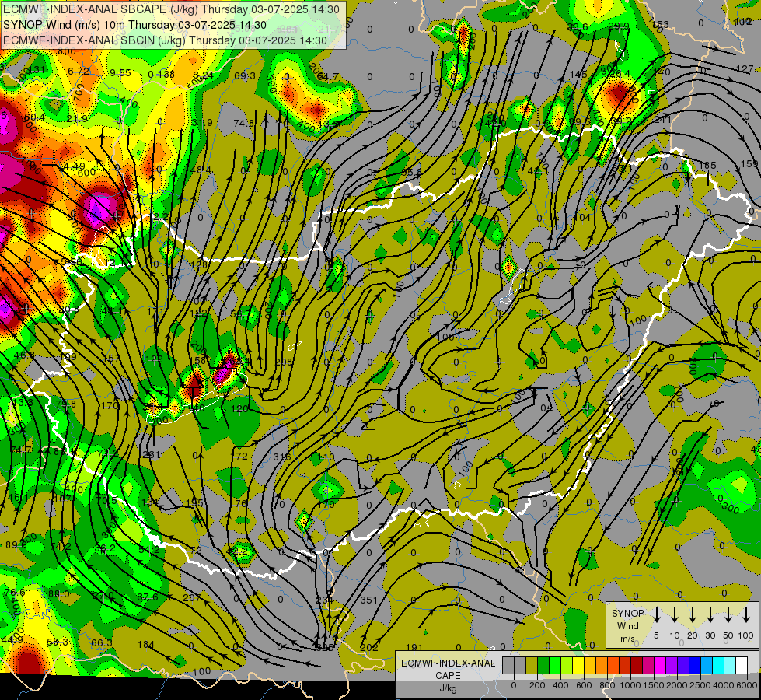Screen dimensions: 761x700
Task: Click the wind arrow above 30 m/s
Action: coord(710,615)
